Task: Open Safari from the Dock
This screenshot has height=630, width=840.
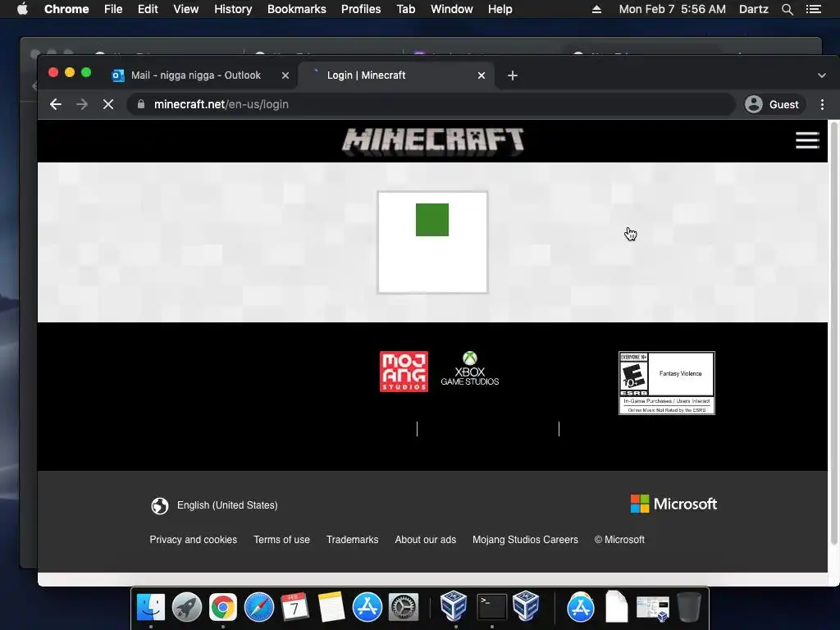Action: [258, 607]
